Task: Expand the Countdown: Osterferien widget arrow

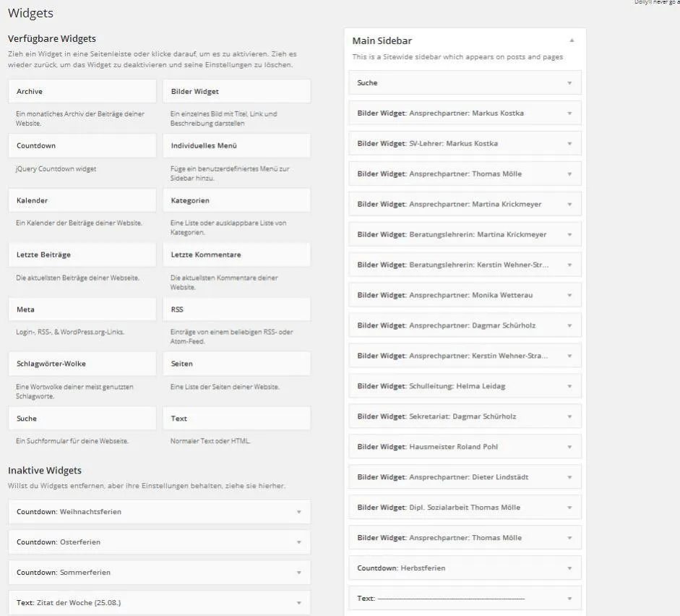Action: point(298,542)
